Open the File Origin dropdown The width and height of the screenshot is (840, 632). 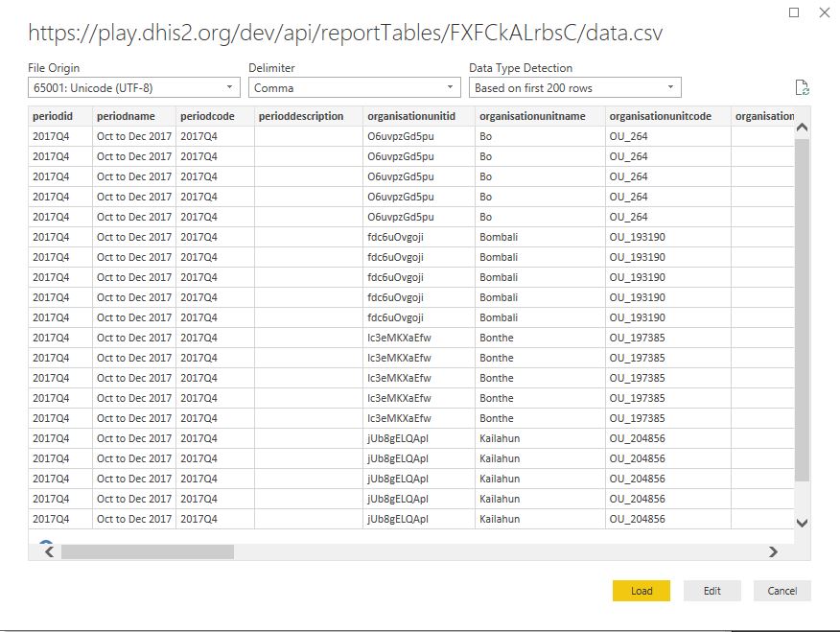(x=134, y=88)
